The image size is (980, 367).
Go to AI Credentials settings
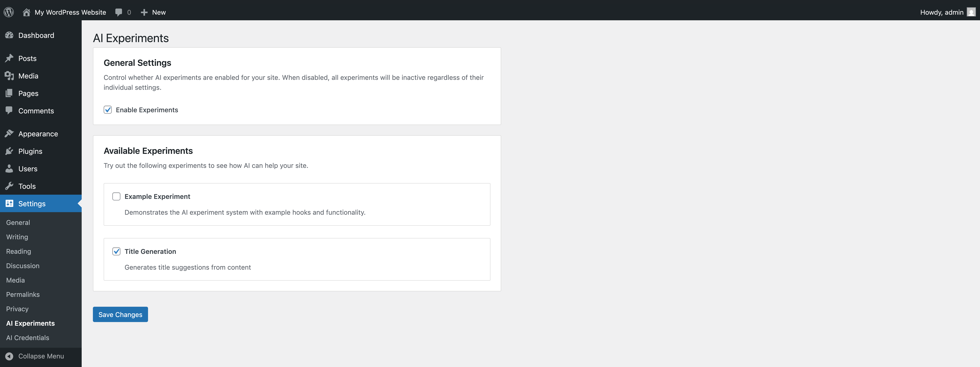pyautogui.click(x=28, y=338)
